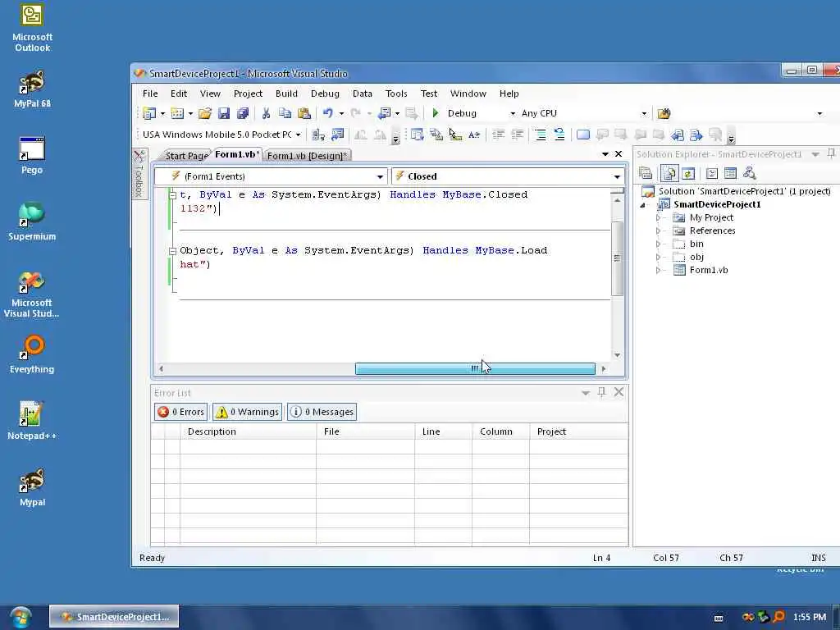Open the File menu
This screenshot has width=840, height=630.
click(x=150, y=94)
